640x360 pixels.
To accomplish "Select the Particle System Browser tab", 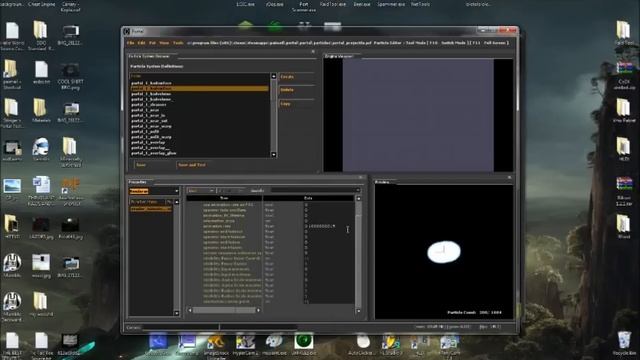I will tap(149, 56).
